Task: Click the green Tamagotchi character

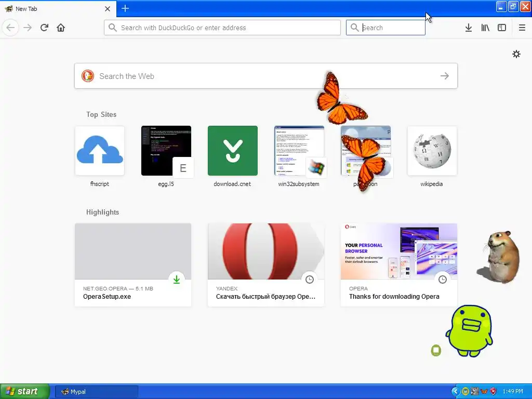Action: pos(470,330)
